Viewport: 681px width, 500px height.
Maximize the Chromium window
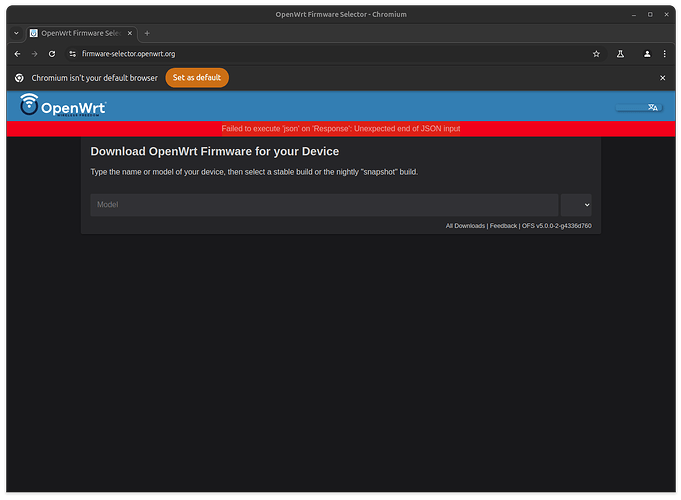(x=650, y=14)
